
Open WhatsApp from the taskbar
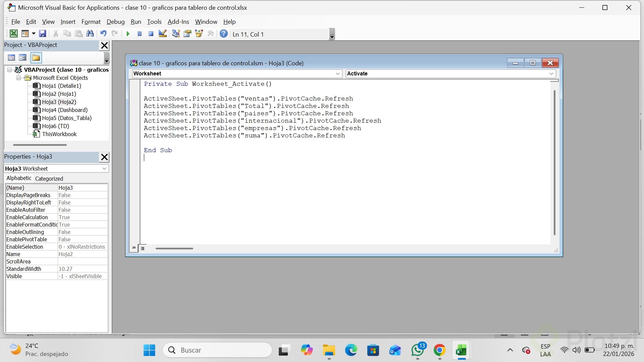[417, 350]
